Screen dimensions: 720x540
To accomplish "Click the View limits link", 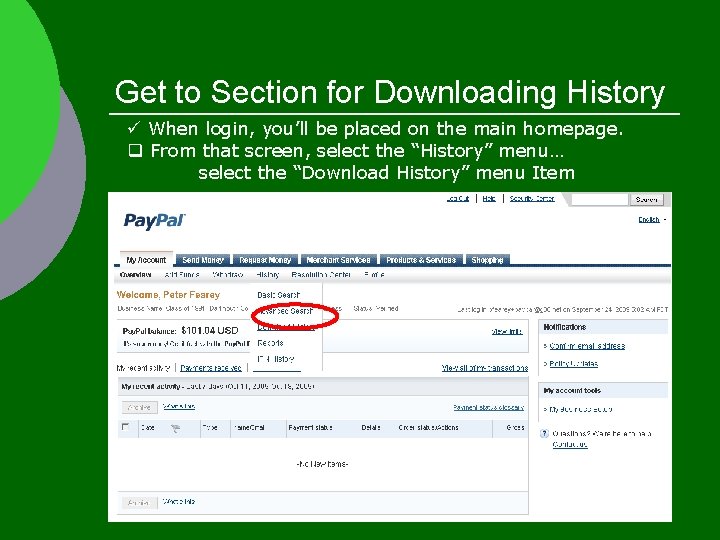I will click(x=507, y=331).
